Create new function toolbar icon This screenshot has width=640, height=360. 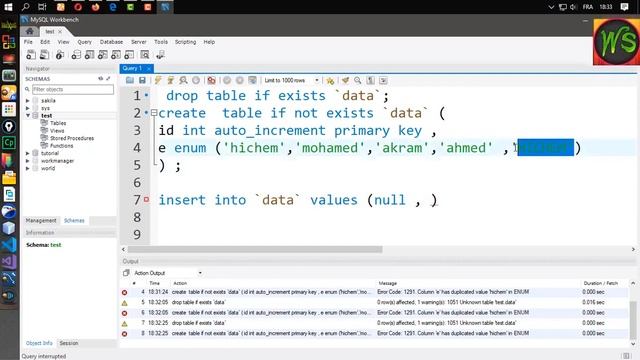tap(129, 55)
